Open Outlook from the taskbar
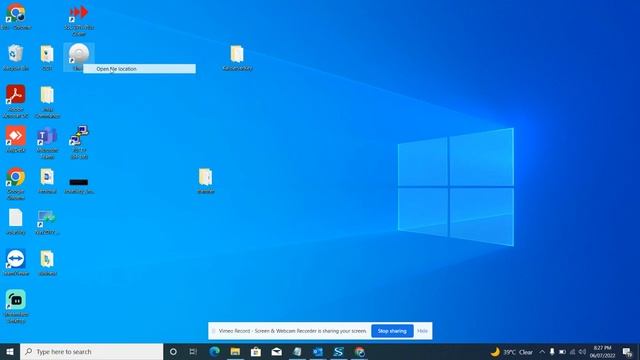 tap(318, 352)
